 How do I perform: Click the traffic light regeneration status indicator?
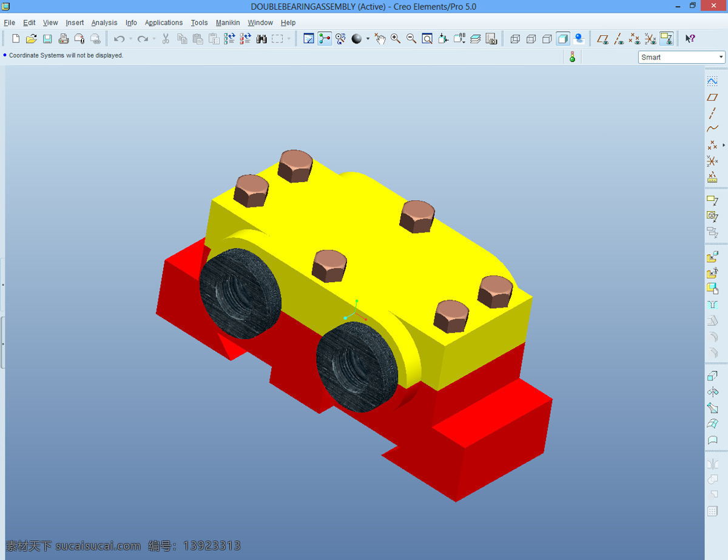(x=571, y=57)
